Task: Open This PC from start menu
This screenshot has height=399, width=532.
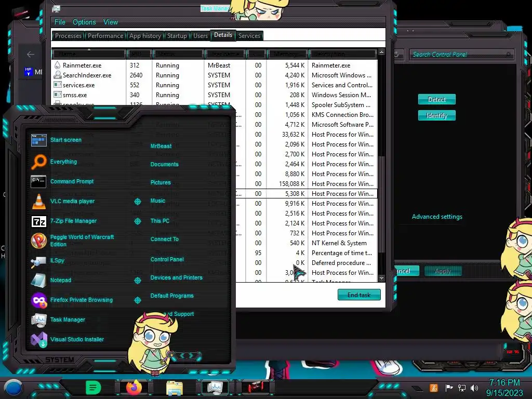Action: 160,221
